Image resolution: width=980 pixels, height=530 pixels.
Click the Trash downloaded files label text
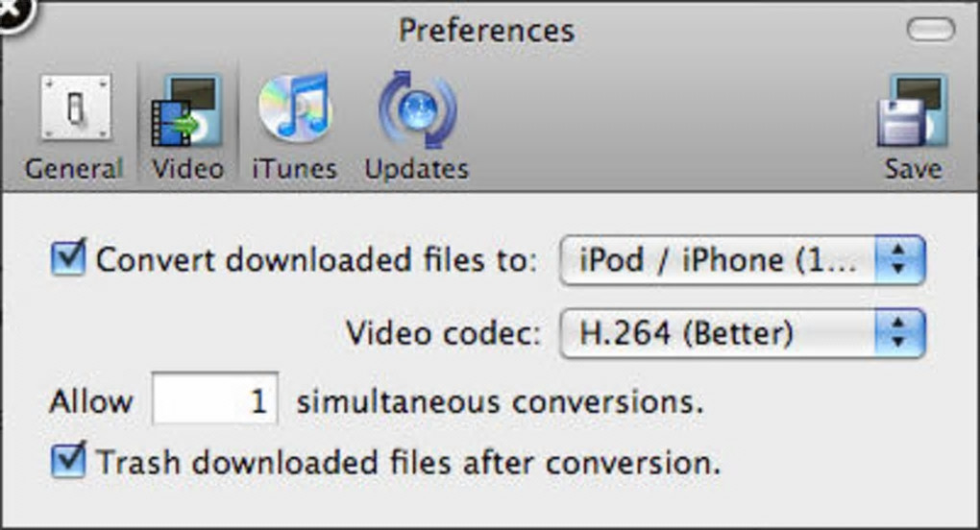(408, 464)
